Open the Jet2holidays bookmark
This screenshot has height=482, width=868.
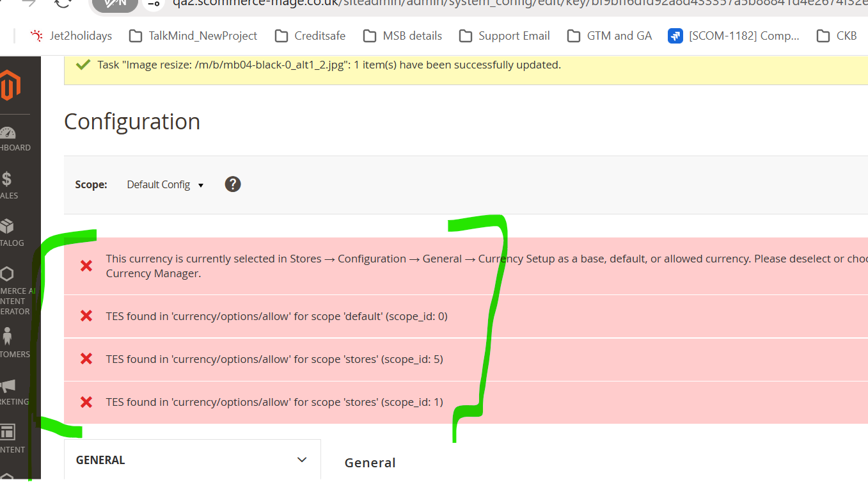[71, 36]
